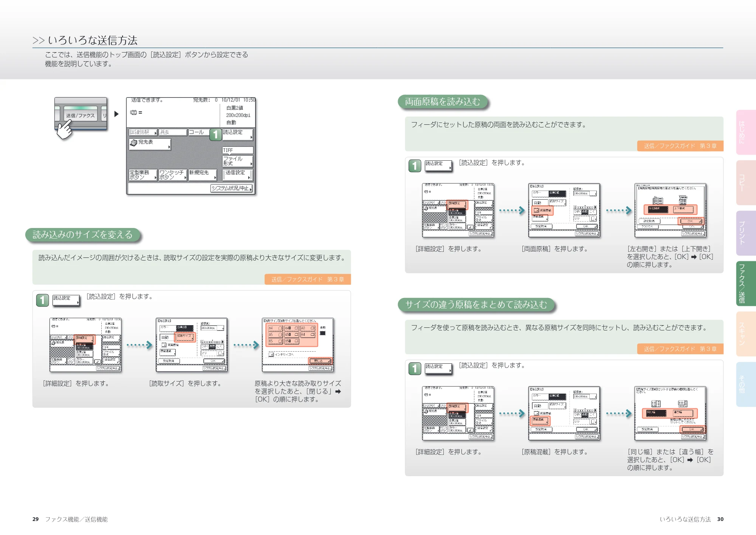Click the 読込設定 key in the mixed-size steps
The image size is (756, 535).
point(438,369)
